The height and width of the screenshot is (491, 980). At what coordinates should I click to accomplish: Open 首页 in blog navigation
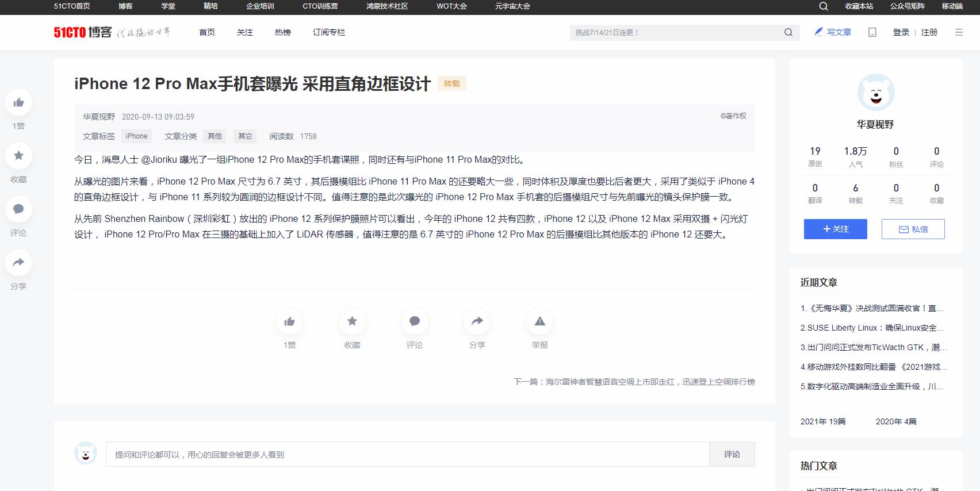(x=207, y=32)
